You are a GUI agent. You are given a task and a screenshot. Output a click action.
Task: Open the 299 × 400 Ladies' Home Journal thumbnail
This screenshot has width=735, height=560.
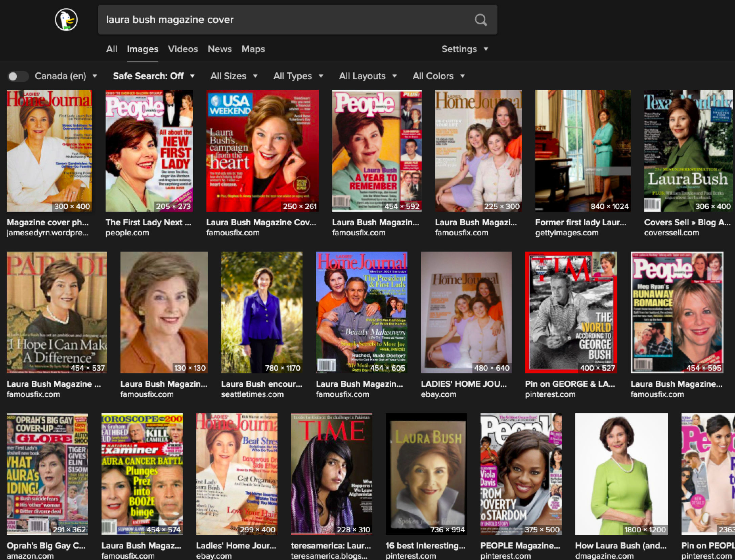(237, 474)
